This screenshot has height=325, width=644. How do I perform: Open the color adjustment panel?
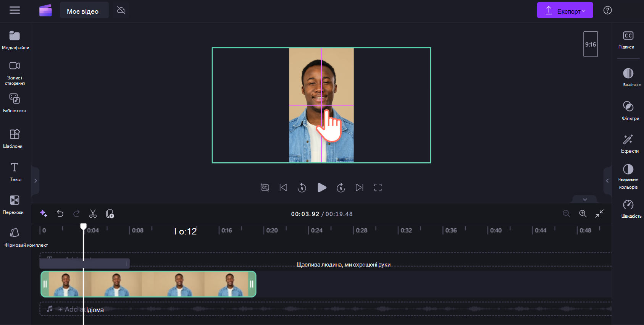coord(628,176)
